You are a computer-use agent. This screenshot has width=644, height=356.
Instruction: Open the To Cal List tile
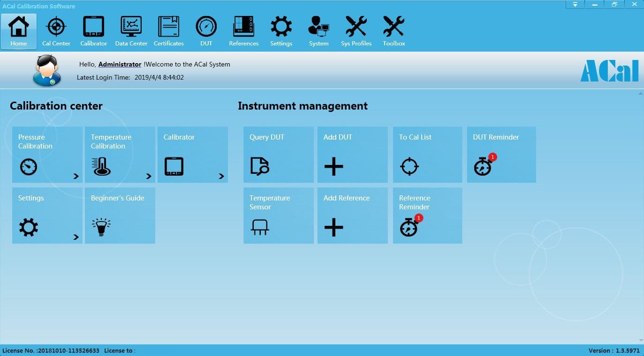(x=427, y=155)
